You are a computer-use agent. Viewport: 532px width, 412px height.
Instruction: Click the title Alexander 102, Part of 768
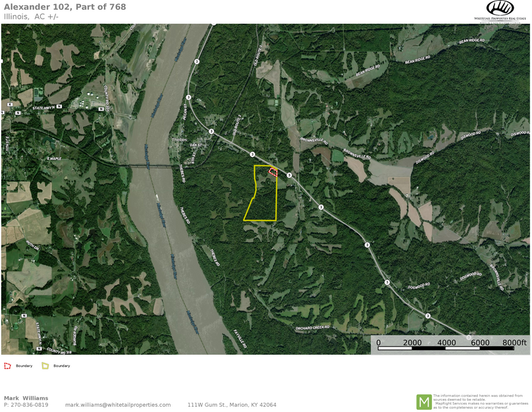point(65,7)
